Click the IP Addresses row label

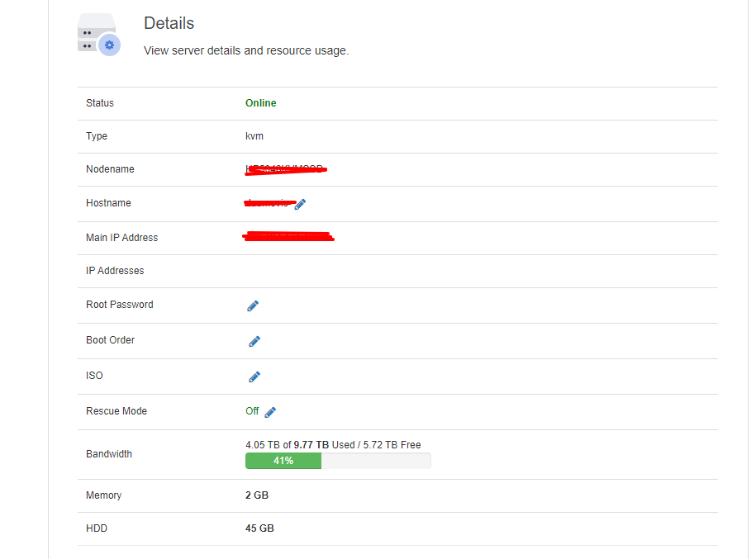point(115,271)
